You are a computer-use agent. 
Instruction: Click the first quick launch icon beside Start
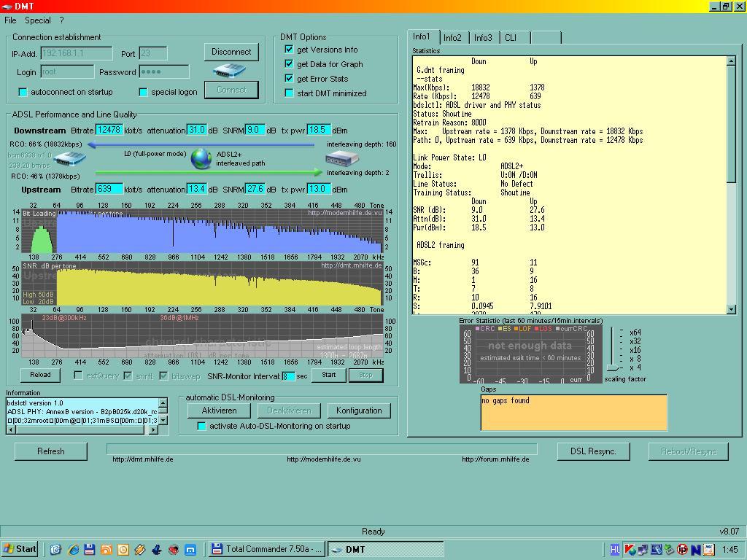55,549
